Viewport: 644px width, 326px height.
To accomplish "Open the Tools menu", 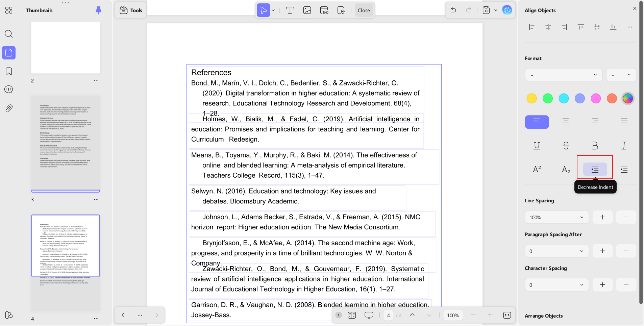I will [131, 10].
